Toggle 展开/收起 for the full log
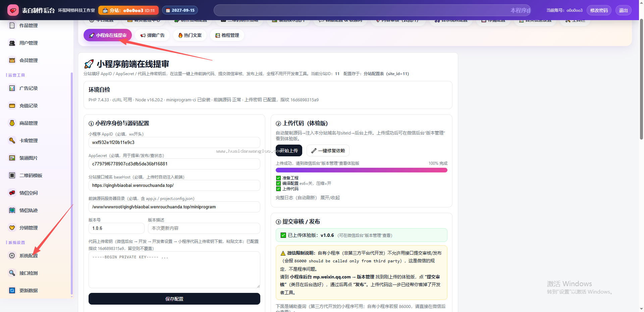Image resolution: width=644 pixels, height=312 pixels. pyautogui.click(x=330, y=198)
